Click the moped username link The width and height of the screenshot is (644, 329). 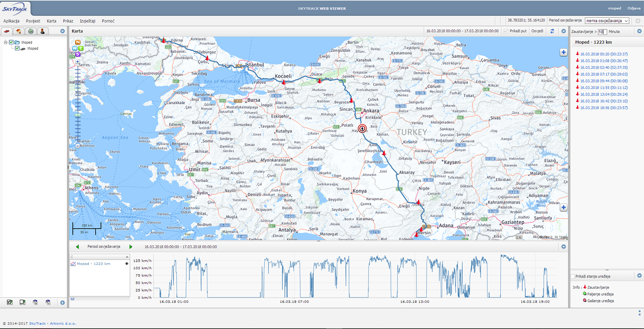point(614,8)
